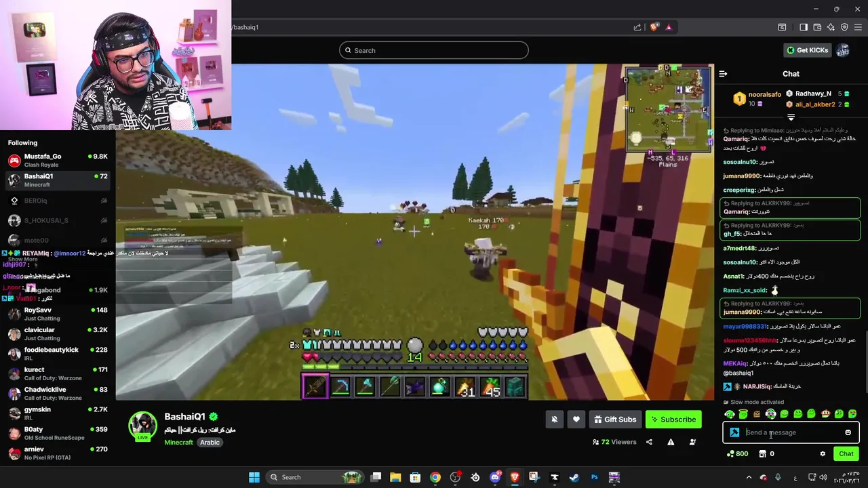Open Photoshop from the taskbar
The width and height of the screenshot is (868, 488).
coord(594,477)
